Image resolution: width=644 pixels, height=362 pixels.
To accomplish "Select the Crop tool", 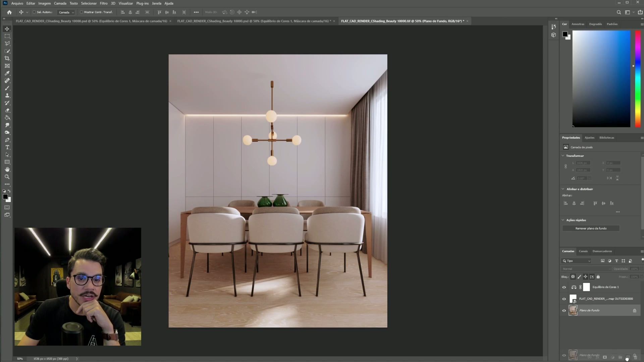I will pos(7,58).
